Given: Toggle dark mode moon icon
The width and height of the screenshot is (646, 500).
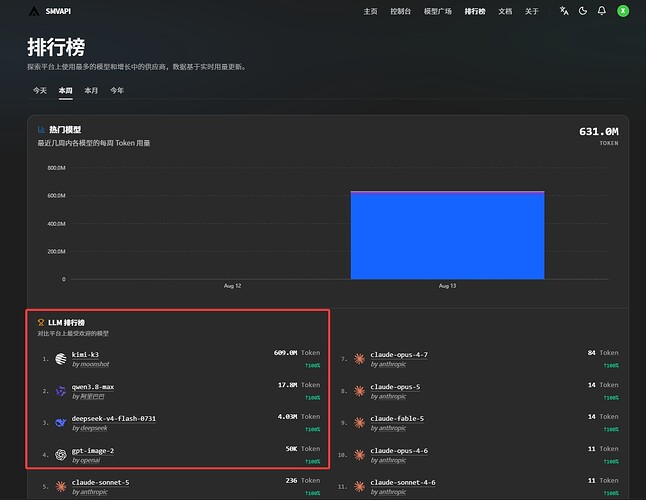Looking at the screenshot, I should pos(583,11).
